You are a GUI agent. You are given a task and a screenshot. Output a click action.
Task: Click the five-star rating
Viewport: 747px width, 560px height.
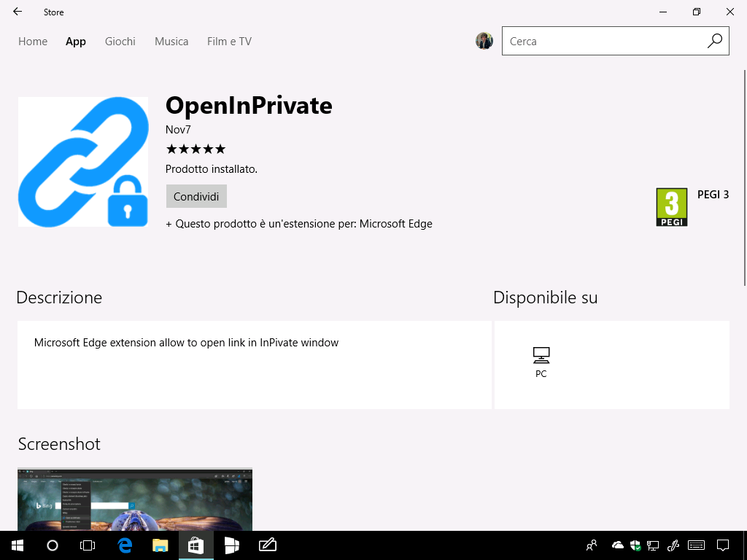click(x=196, y=149)
